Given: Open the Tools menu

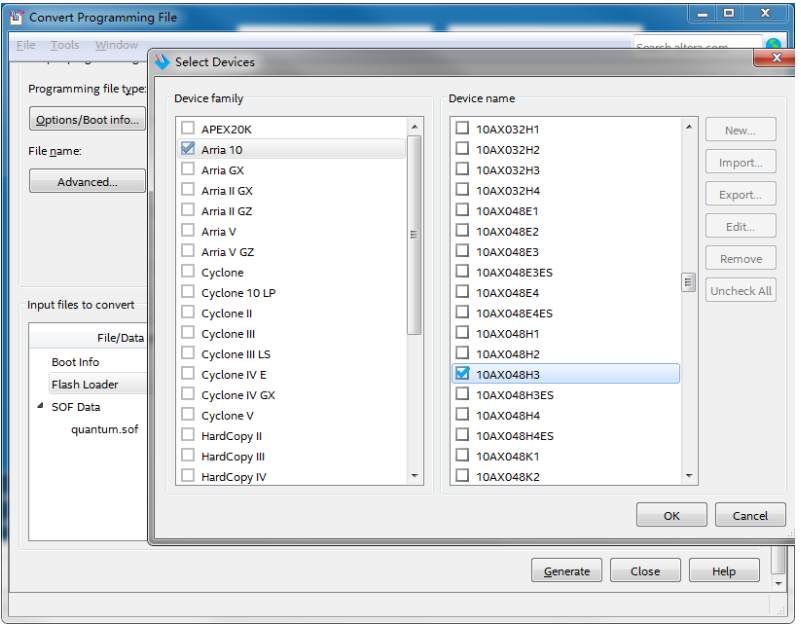Looking at the screenshot, I should (x=65, y=45).
